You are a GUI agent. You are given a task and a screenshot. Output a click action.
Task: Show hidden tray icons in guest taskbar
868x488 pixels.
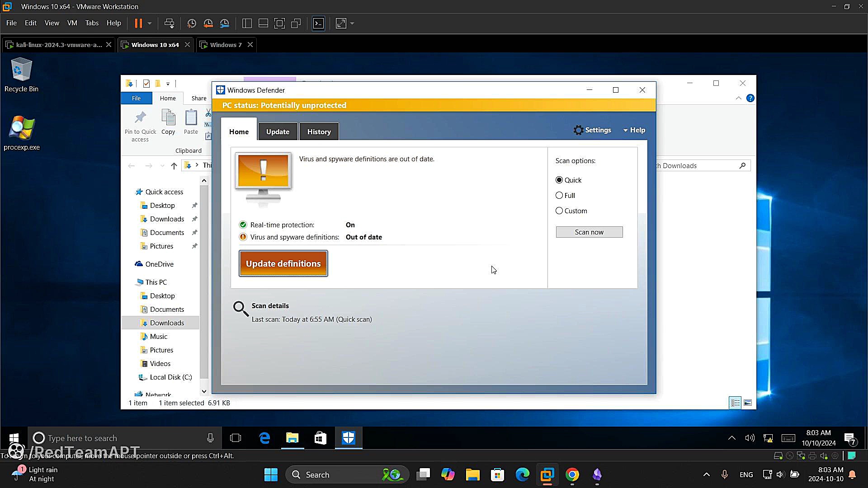point(731,438)
